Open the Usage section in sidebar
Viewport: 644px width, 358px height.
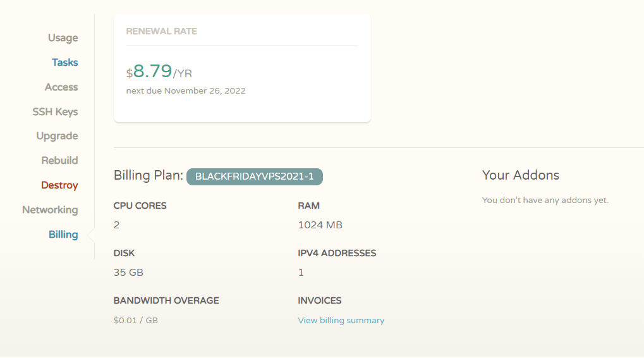(63, 38)
